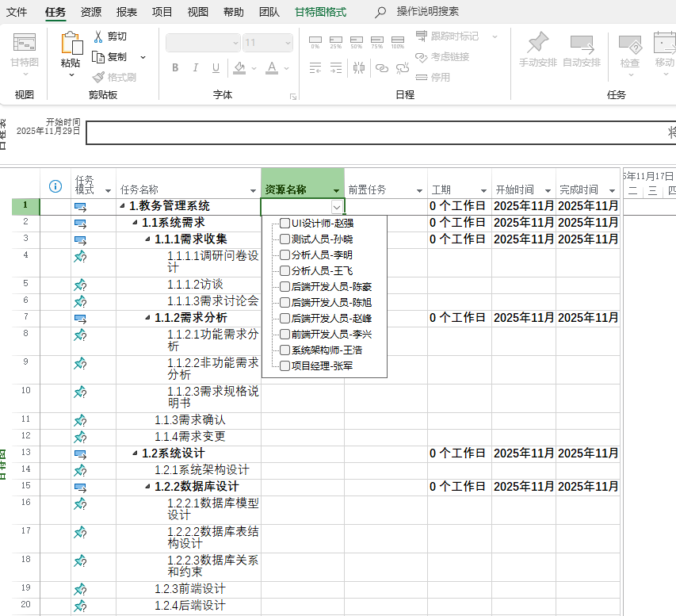This screenshot has height=616, width=676.
Task: Collapse the 1.2系统设计 summary task
Action: pos(135,453)
